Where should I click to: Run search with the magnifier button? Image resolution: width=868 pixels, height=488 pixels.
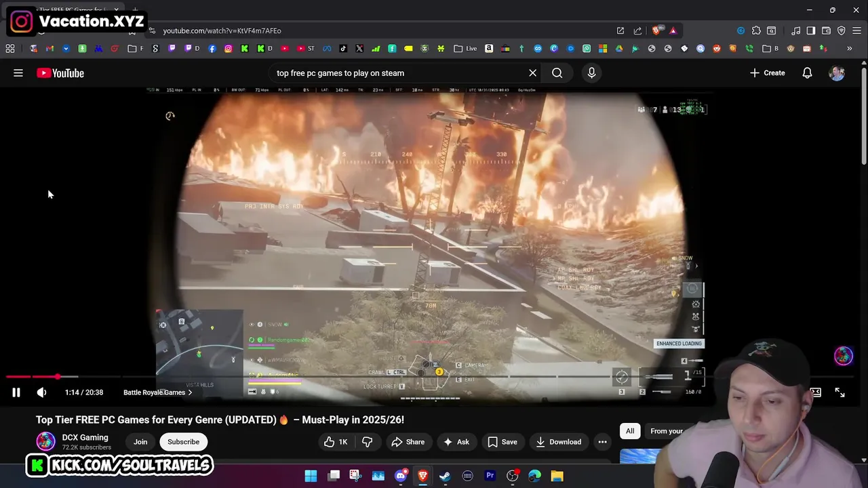tap(557, 73)
